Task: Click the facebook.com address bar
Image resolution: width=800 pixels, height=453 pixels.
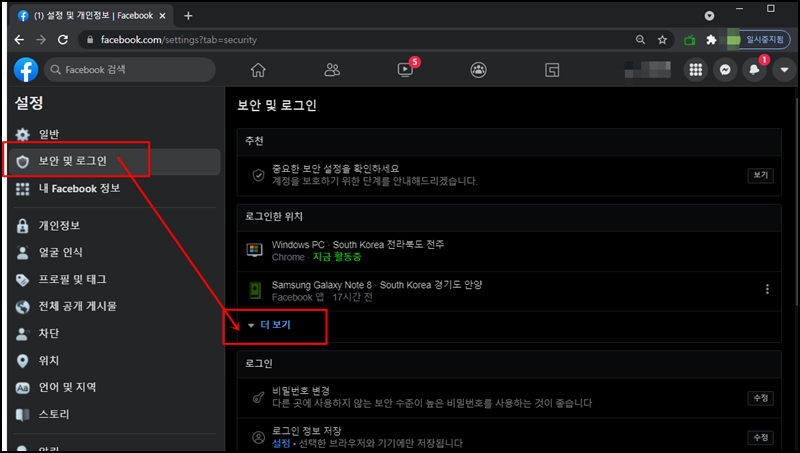Action: 357,40
